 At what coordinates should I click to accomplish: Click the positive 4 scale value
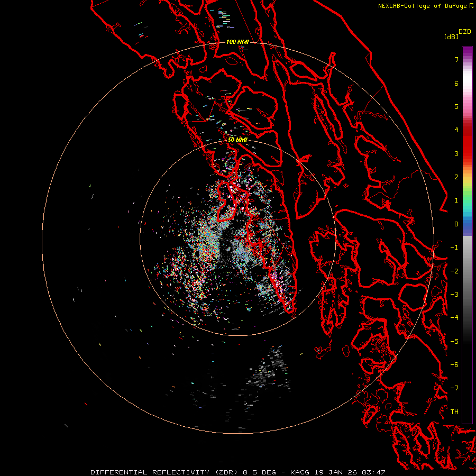tap(456, 130)
